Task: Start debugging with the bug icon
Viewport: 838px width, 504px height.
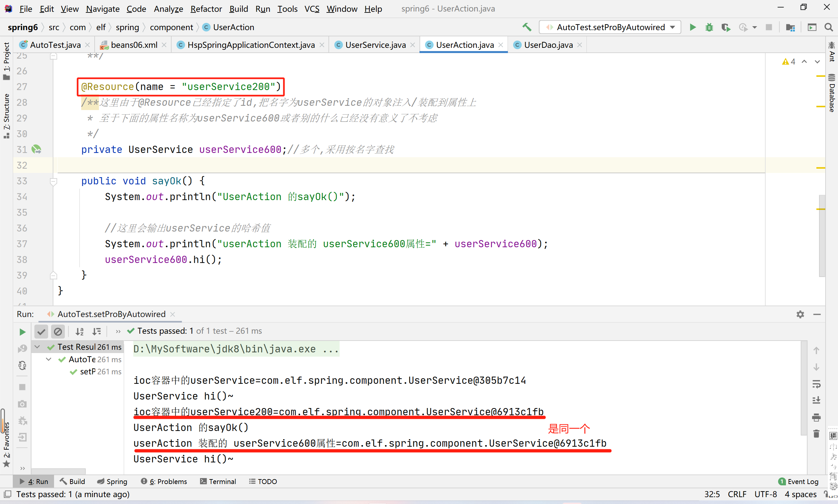Action: tap(709, 27)
